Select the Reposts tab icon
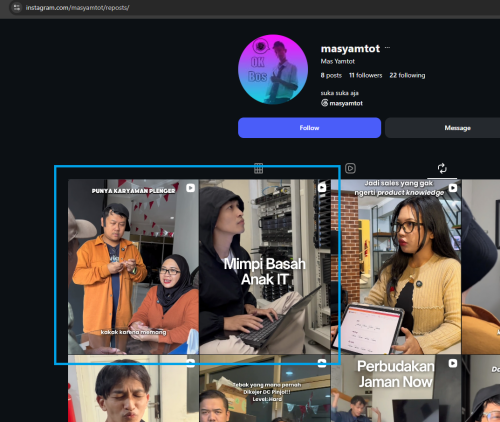The width and height of the screenshot is (500, 422). tap(442, 168)
